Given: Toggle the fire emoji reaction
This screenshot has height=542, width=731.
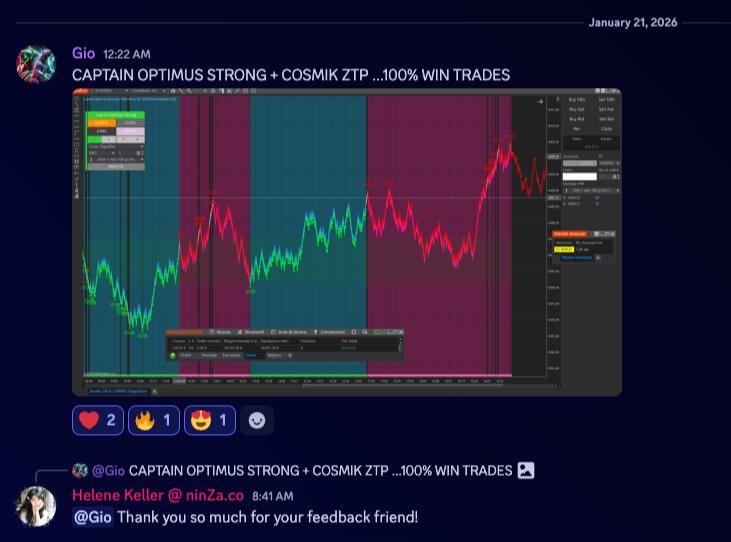Looking at the screenshot, I should [x=155, y=421].
